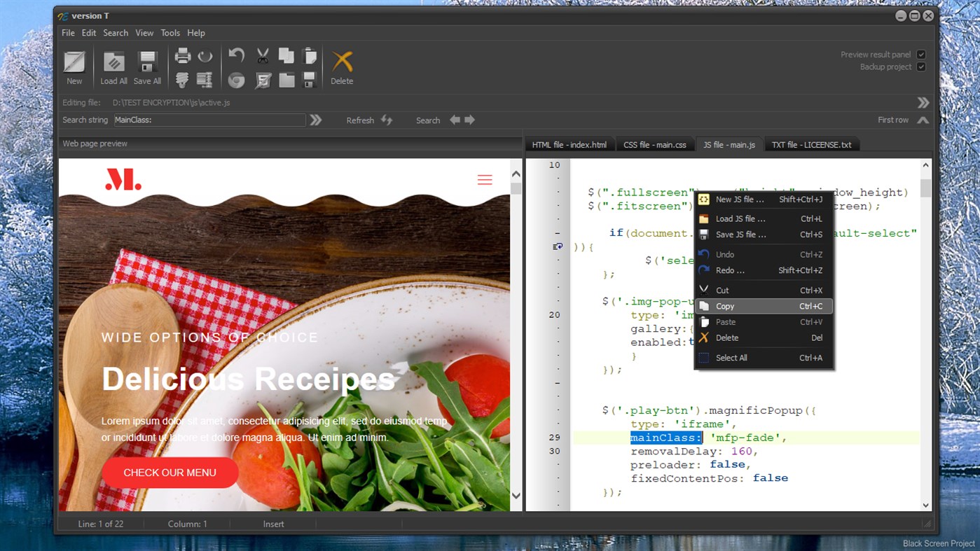Screen dimensions: 980x551
Task: Click the Refresh arrows icon
Action: 387,120
